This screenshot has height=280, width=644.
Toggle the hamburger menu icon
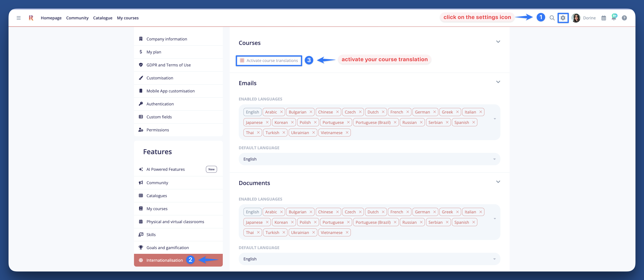pos(19,18)
